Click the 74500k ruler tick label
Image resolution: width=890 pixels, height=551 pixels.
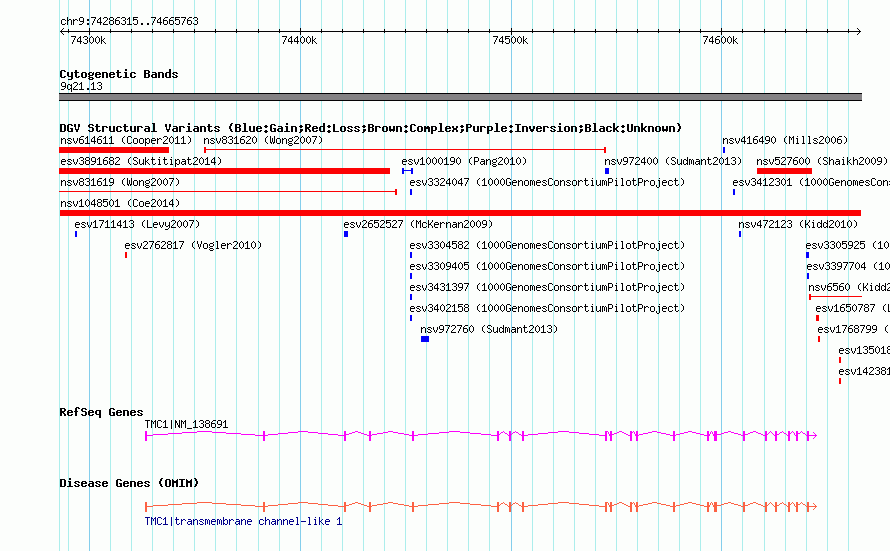tap(510, 40)
